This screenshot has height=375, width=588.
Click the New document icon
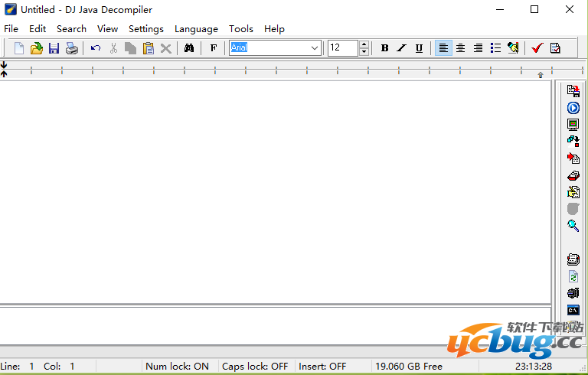tap(19, 48)
